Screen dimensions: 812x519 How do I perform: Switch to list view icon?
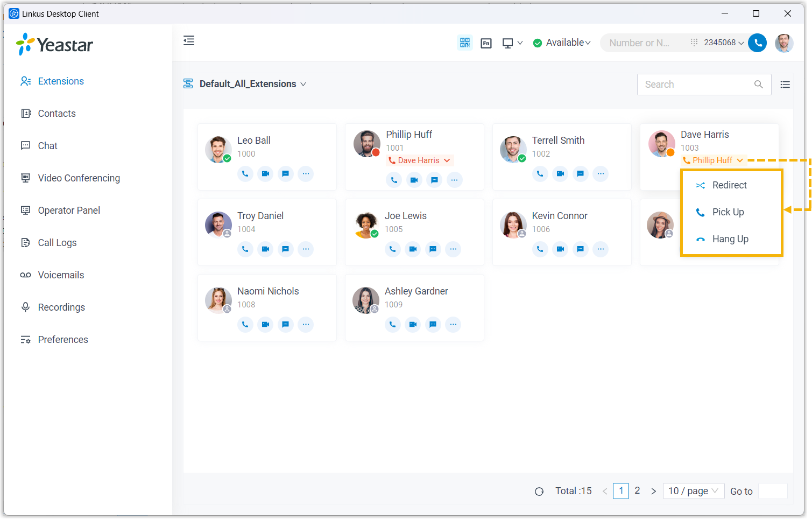pos(785,85)
